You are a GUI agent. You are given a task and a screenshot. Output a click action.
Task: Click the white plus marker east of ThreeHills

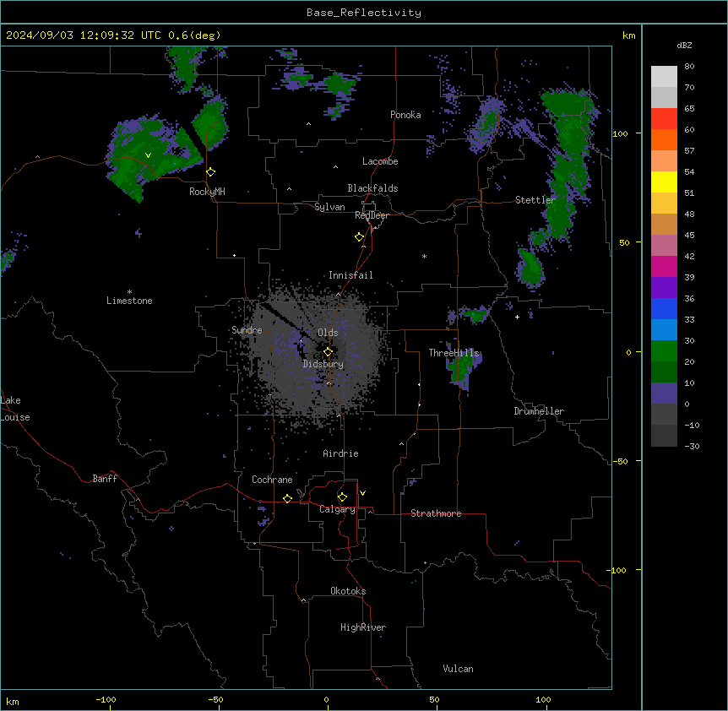517,317
